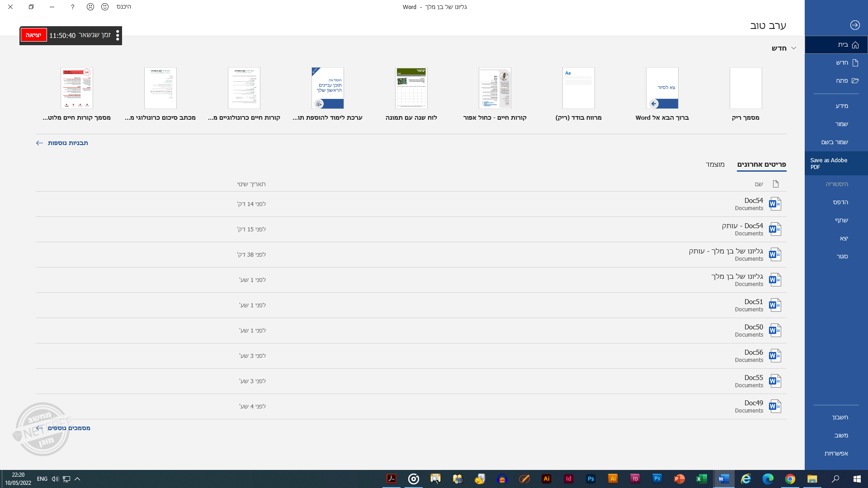The image size is (868, 488).
Task: Click the red יציאה exit button
Action: [33, 35]
